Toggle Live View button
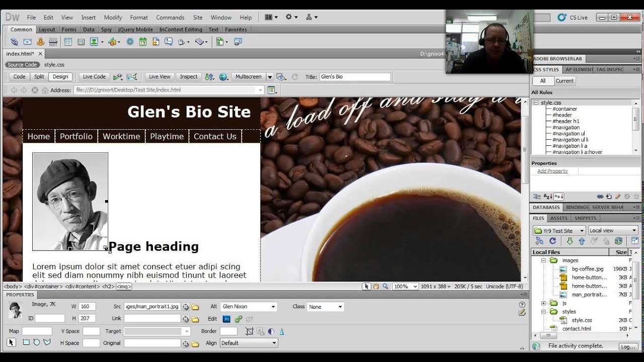This screenshot has width=644, height=362. coord(159,77)
